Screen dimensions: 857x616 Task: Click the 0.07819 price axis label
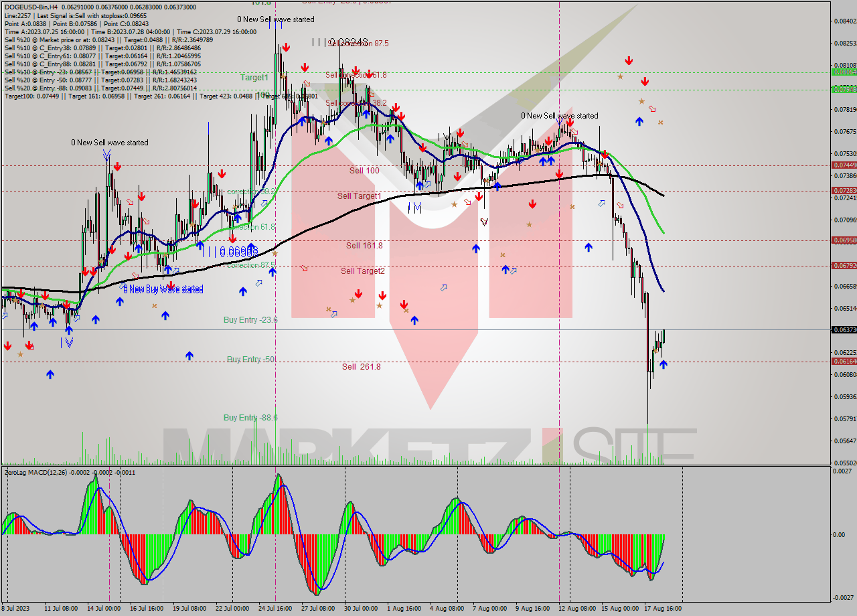point(845,109)
